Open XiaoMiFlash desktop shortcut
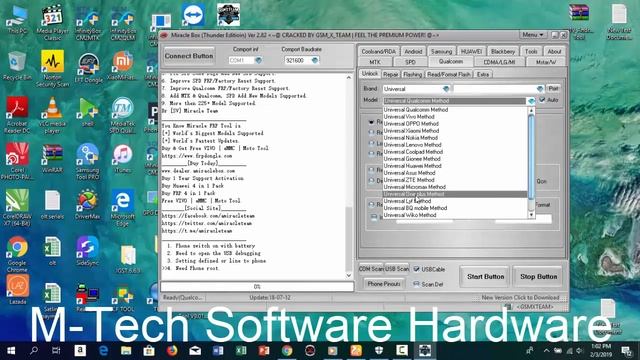 coord(122,65)
